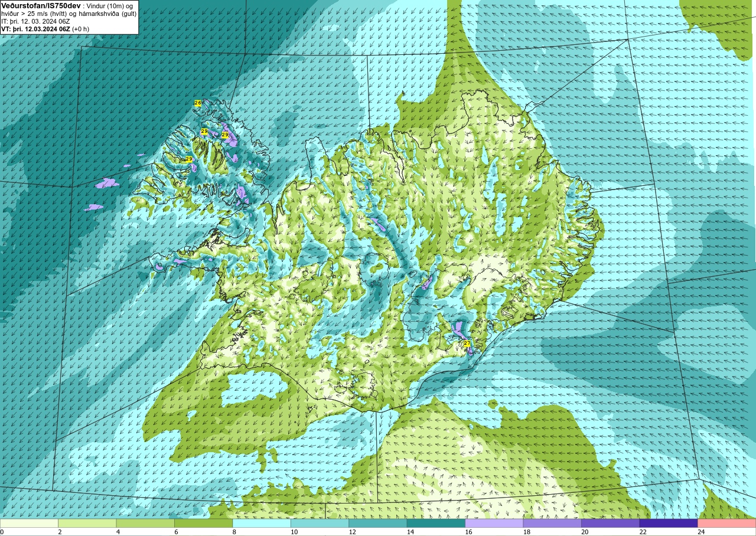This screenshot has height=536, width=756.
Task: Click the legend value '20'
Action: click(x=584, y=532)
